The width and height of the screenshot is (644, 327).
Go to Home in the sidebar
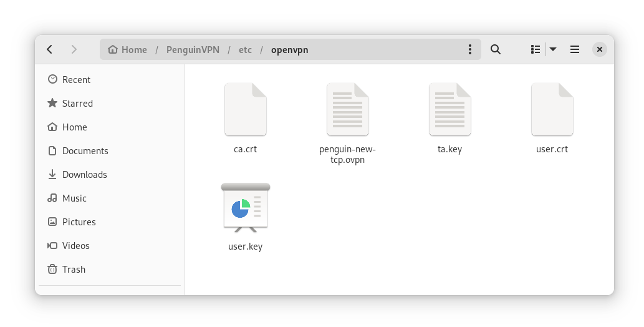tap(110, 127)
